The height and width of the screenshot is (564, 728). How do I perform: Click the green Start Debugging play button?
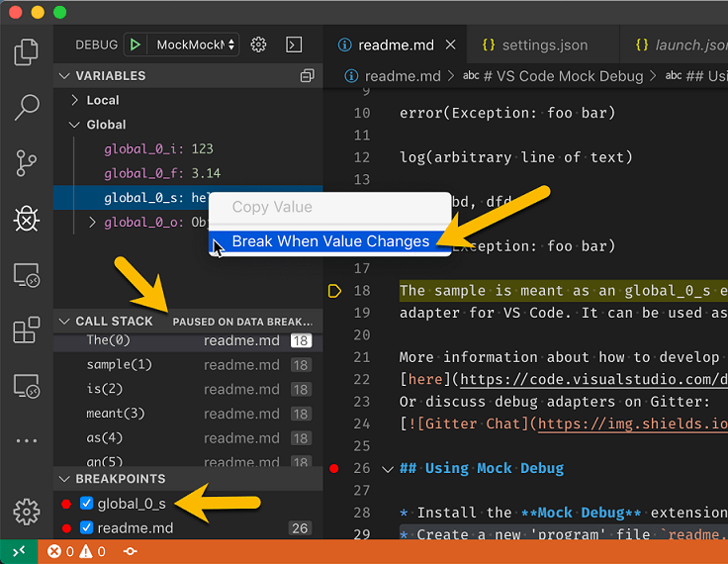tap(136, 45)
